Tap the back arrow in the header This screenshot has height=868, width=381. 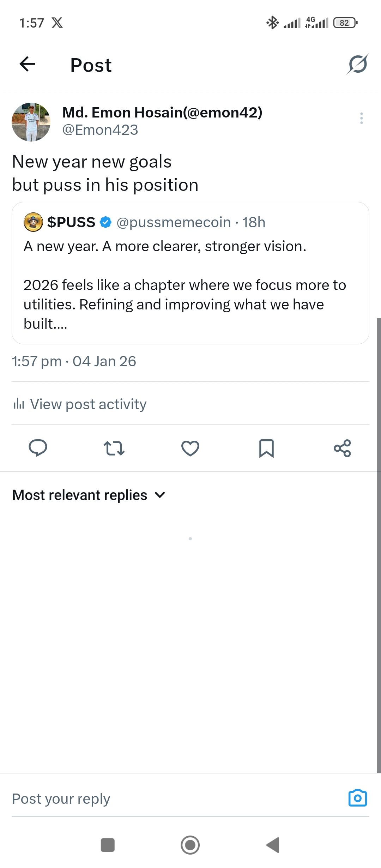pos(27,64)
